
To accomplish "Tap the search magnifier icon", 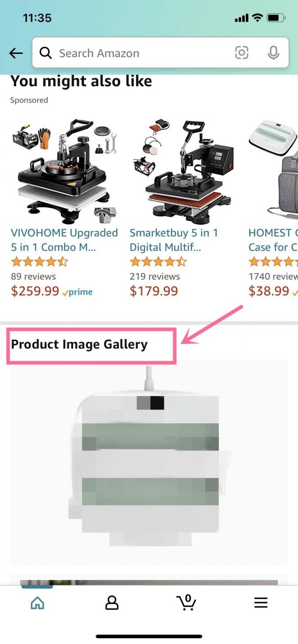I will tap(45, 53).
